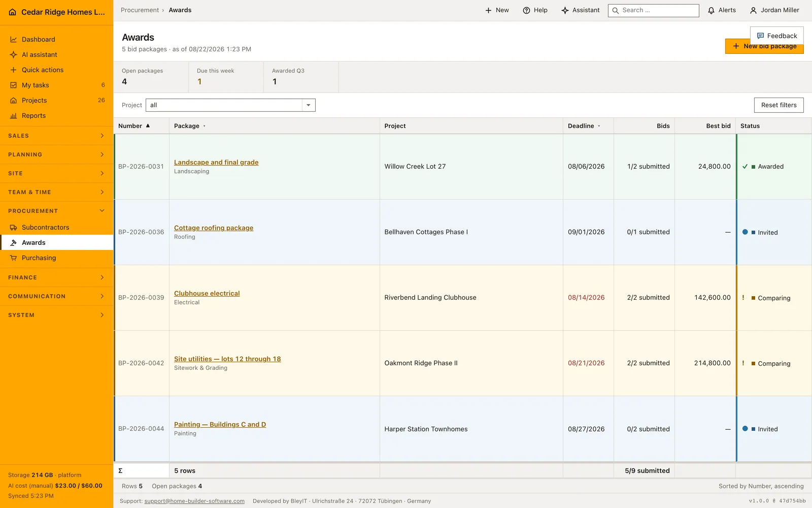Click the Open packages summary card
This screenshot has width=812, height=508.
(x=151, y=77)
